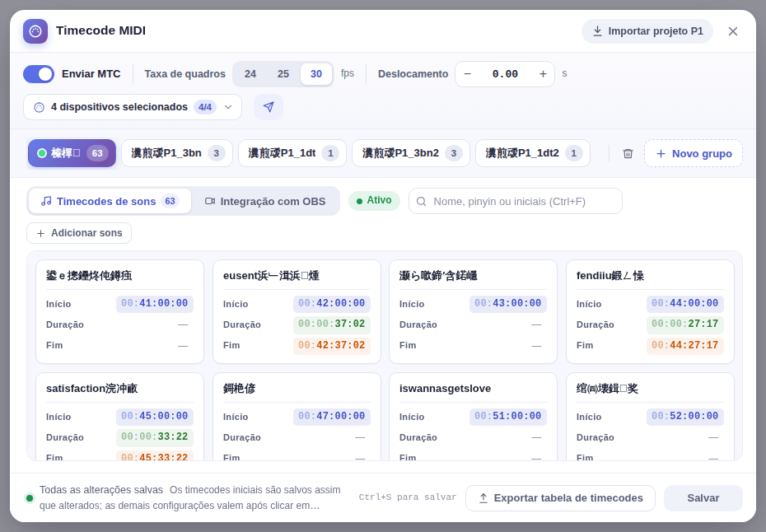Click the upload icon in Exportar tabela
Viewport: 766px width, 532px height.
pos(483,498)
